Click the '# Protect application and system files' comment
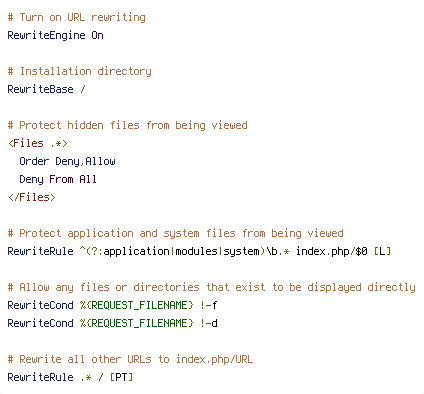 click(176, 233)
